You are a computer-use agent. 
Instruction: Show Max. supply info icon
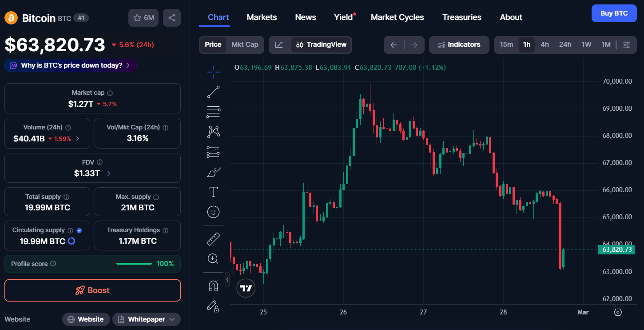tap(156, 197)
